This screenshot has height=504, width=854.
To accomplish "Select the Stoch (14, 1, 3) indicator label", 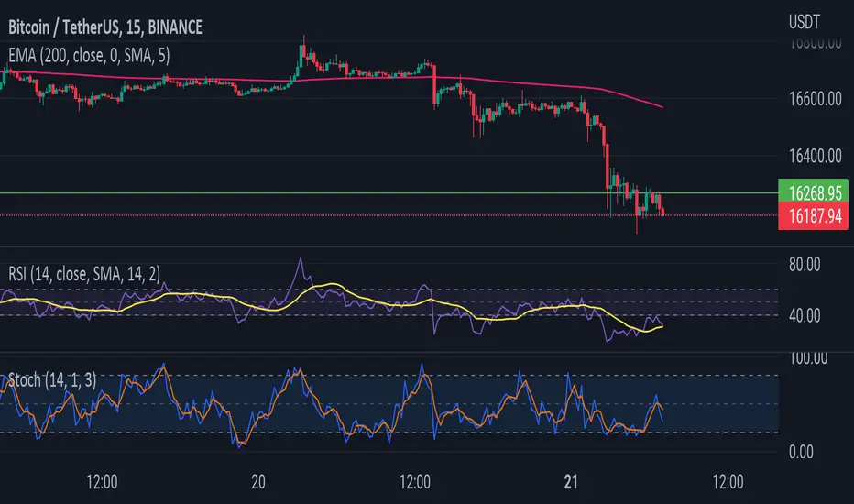I will (52, 379).
